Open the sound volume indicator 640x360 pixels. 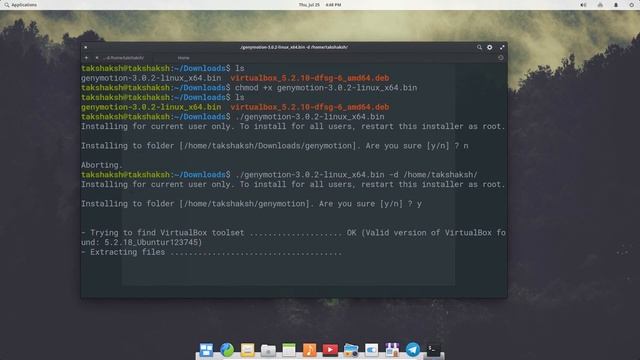[x=583, y=5]
